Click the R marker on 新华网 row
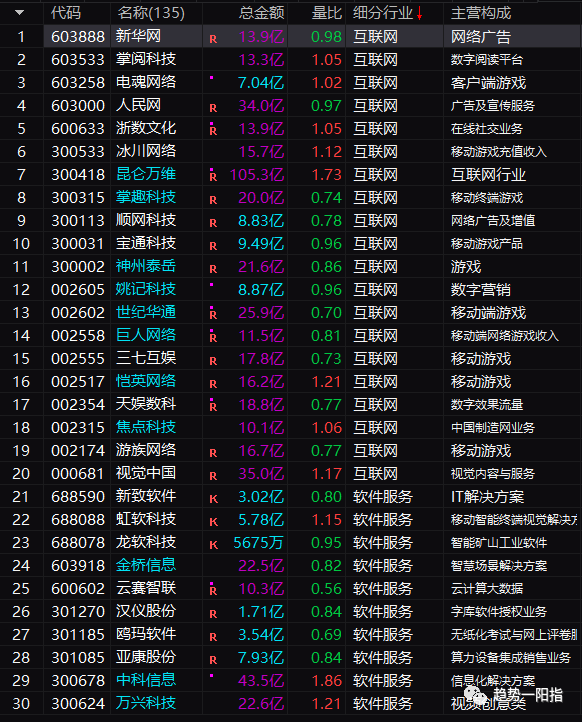582x722 pixels. 213,39
